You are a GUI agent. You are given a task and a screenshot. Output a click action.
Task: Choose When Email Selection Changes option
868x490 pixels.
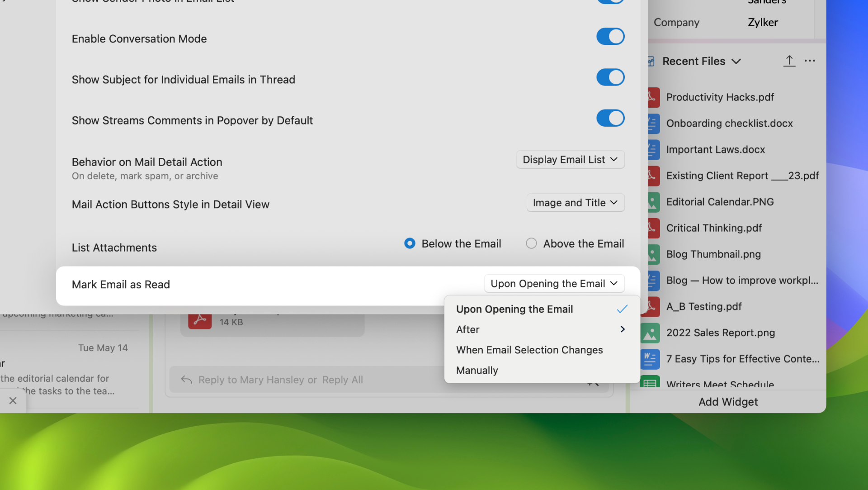click(529, 350)
